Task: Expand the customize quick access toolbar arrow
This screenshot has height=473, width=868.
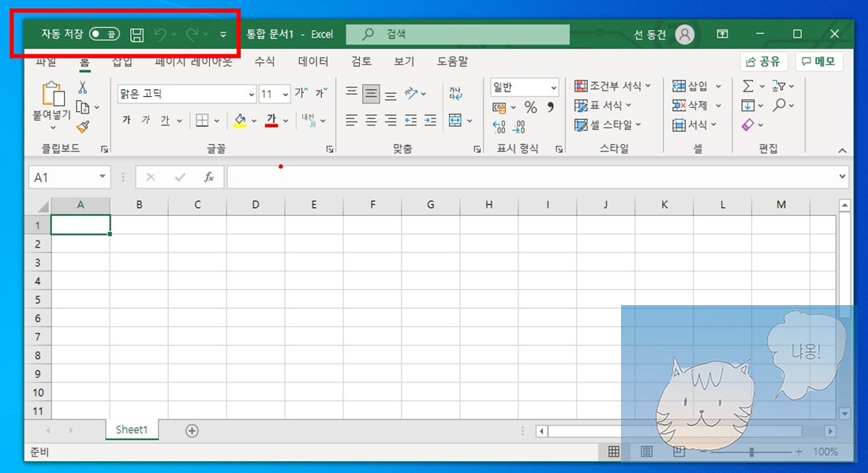Action: [x=223, y=35]
